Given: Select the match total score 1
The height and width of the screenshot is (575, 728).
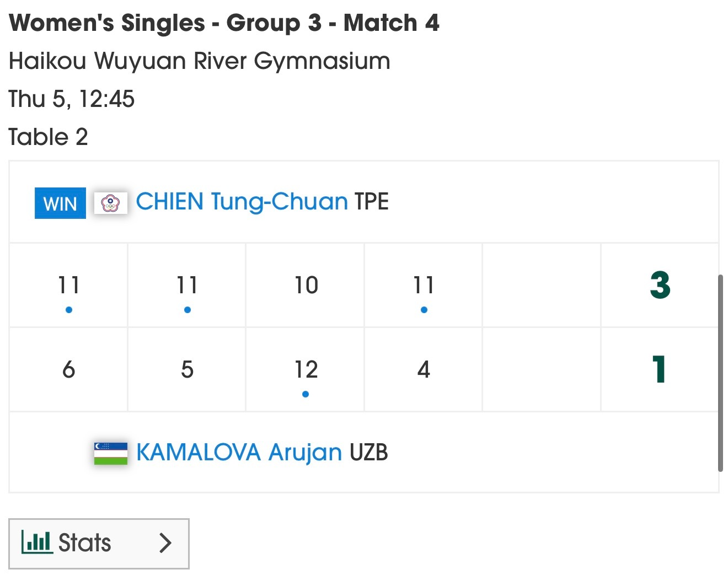Looking at the screenshot, I should coord(660,369).
